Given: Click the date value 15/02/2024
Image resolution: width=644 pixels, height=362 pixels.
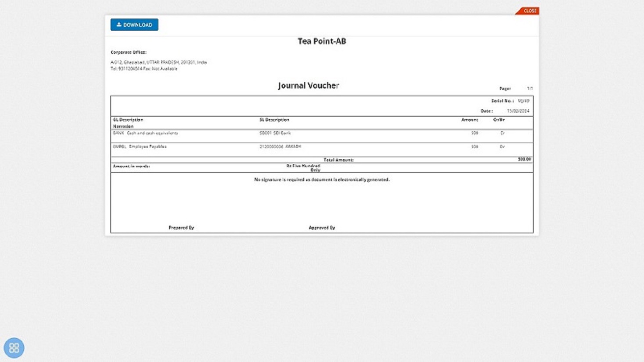Looking at the screenshot, I should 518,111.
